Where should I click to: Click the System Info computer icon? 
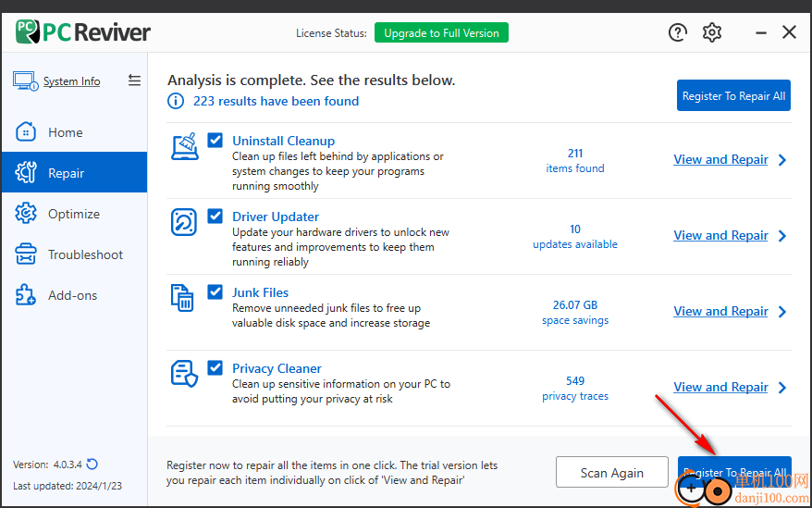(x=25, y=81)
